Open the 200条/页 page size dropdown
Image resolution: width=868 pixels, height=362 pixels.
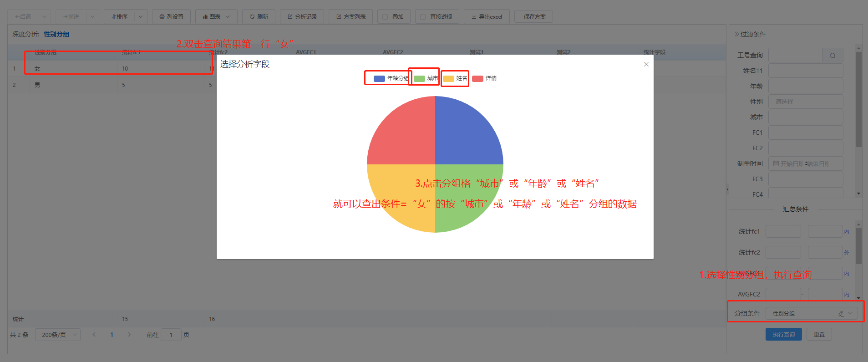pyautogui.click(x=58, y=335)
